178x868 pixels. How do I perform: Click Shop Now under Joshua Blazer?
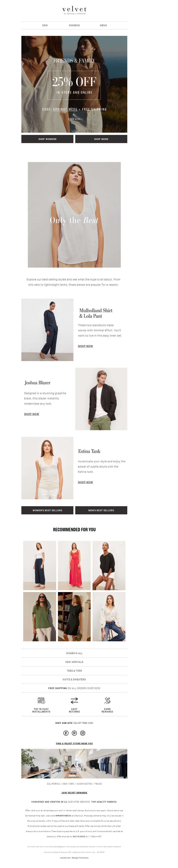[x=31, y=414]
